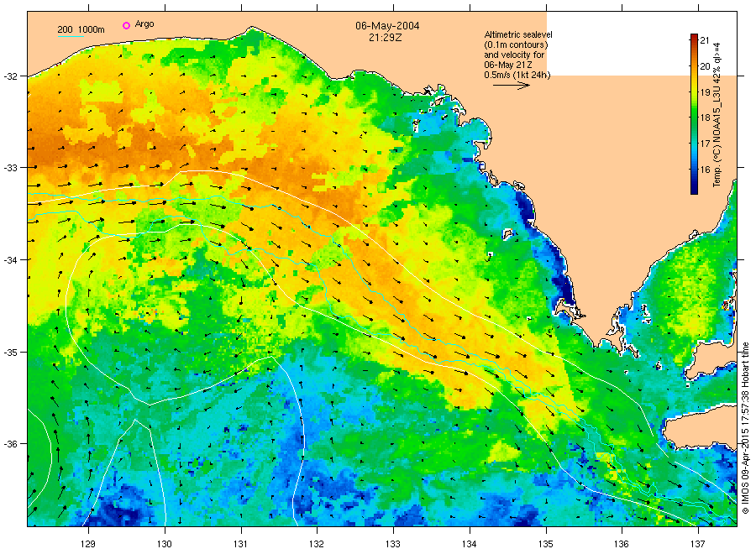Click the 'Altimetric sealevel' legend text
The height and width of the screenshot is (554, 756).
[x=518, y=34]
